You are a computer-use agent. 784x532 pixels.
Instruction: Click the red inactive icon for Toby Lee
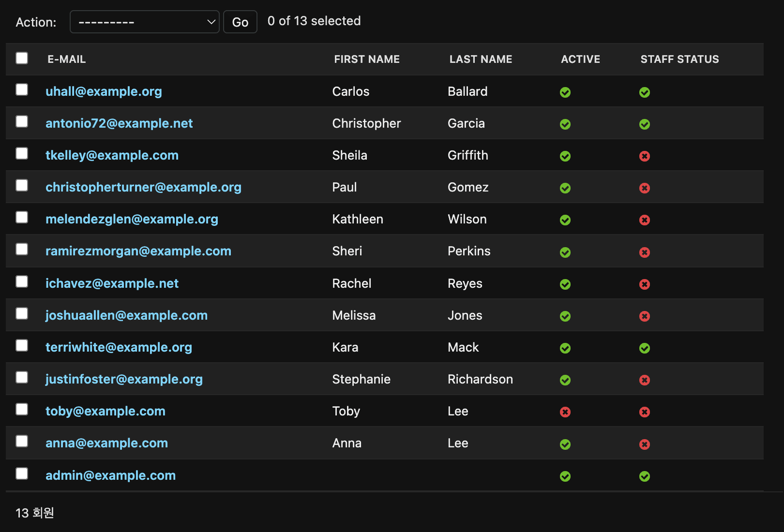565,412
